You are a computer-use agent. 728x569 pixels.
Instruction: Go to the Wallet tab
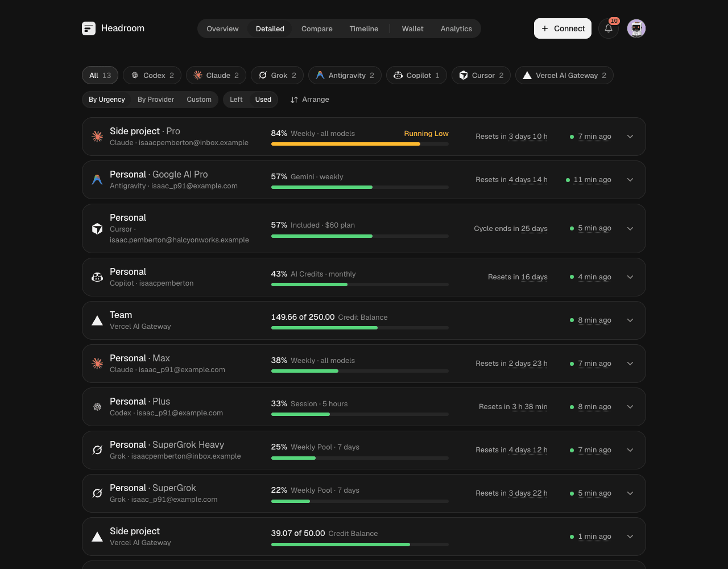tap(413, 28)
